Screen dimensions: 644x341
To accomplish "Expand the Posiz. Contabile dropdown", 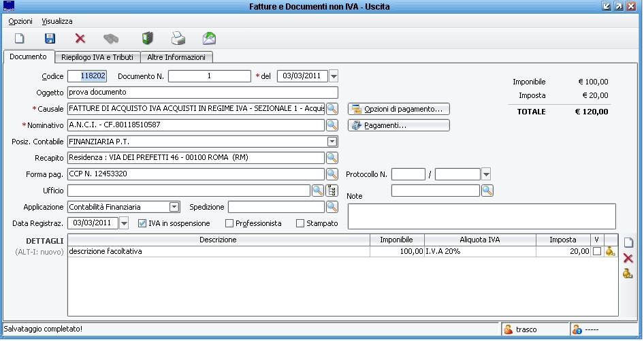I will [x=332, y=142].
